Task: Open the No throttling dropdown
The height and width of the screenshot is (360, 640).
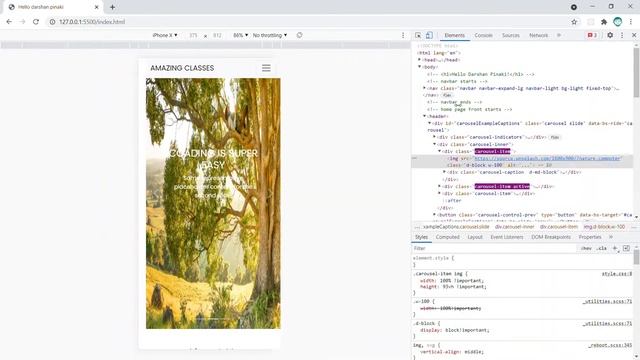Action: (270, 36)
